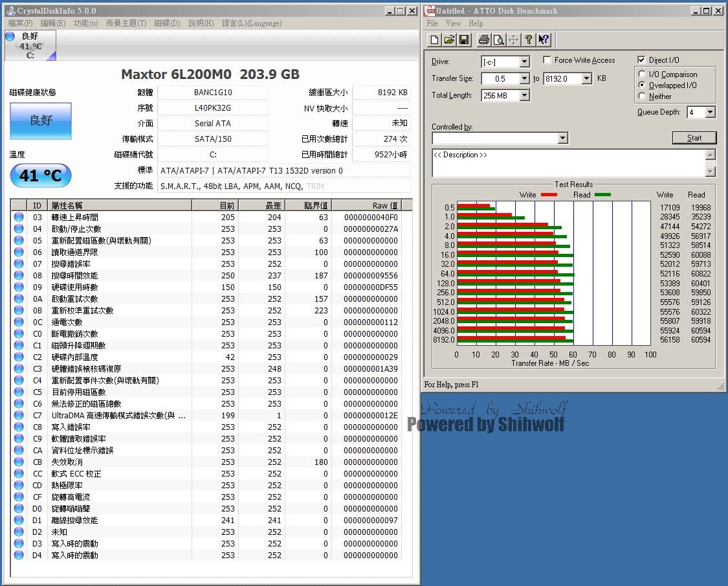Select the Overlapped I/O radio button
This screenshot has width=728, height=586.
click(x=642, y=85)
